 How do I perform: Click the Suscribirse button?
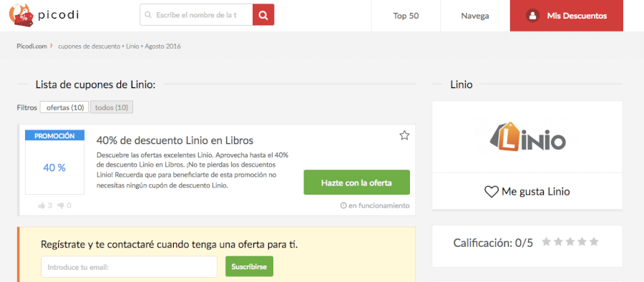[x=249, y=266]
